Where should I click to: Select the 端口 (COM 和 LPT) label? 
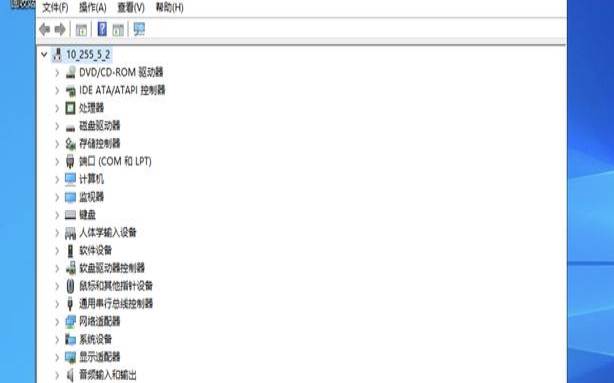[116, 161]
